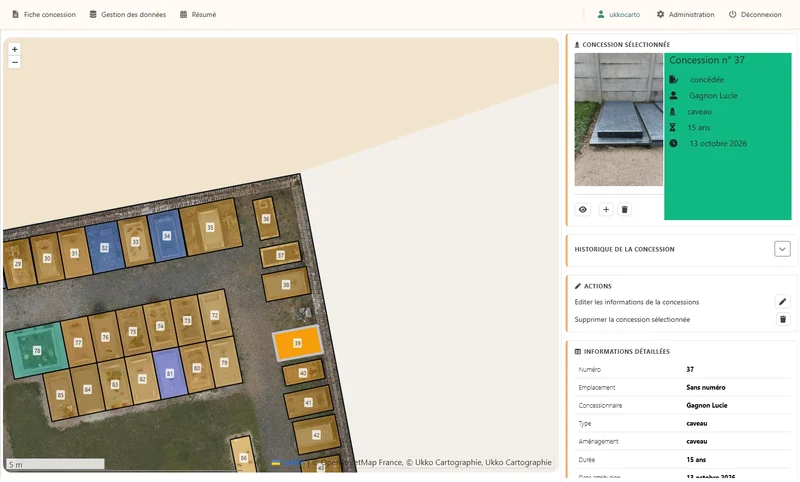Click the Type value 'caveau' in details
The height and width of the screenshot is (482, 800).
696,423
